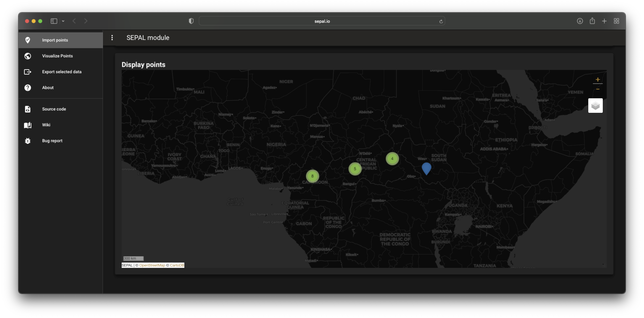Viewport: 644px width, 318px height.
Task: Click the blue location marker near Wau
Action: click(x=426, y=168)
